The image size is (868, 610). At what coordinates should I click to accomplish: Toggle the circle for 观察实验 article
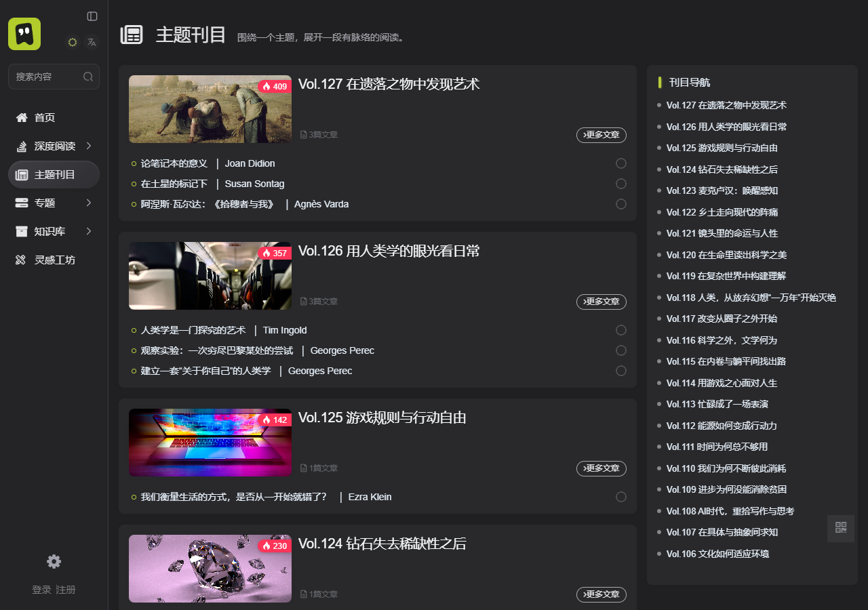(621, 350)
